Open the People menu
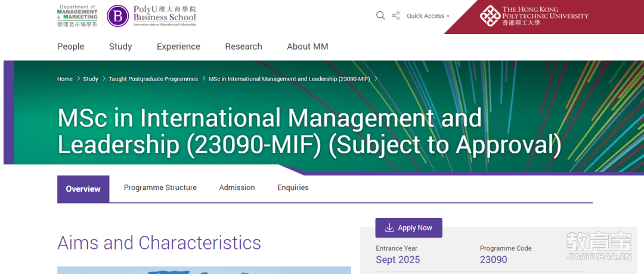 pos(70,47)
